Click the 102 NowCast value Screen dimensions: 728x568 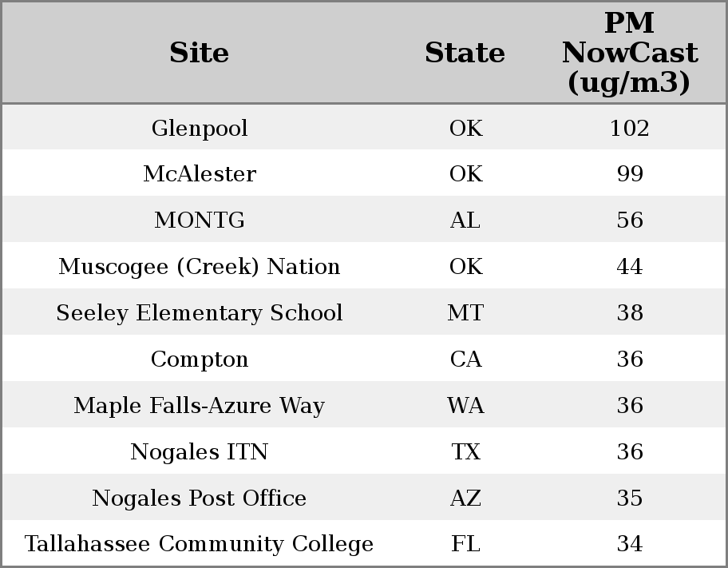click(629, 128)
